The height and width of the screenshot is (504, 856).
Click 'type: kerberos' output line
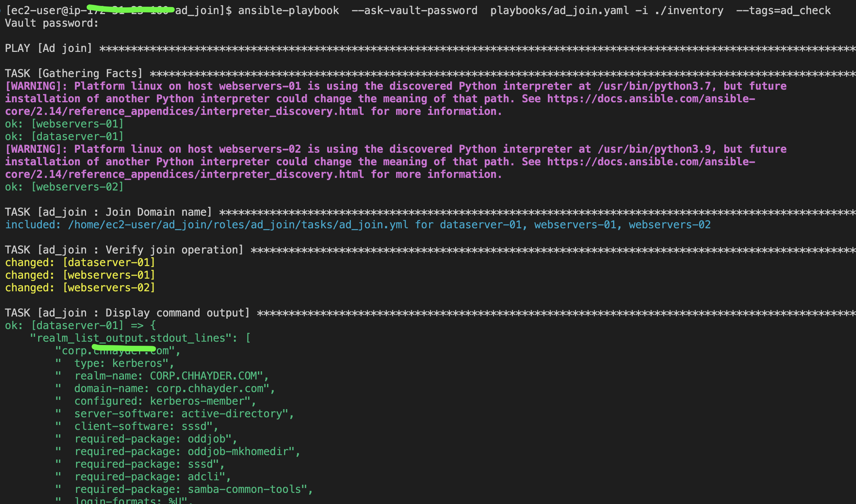coord(115,363)
